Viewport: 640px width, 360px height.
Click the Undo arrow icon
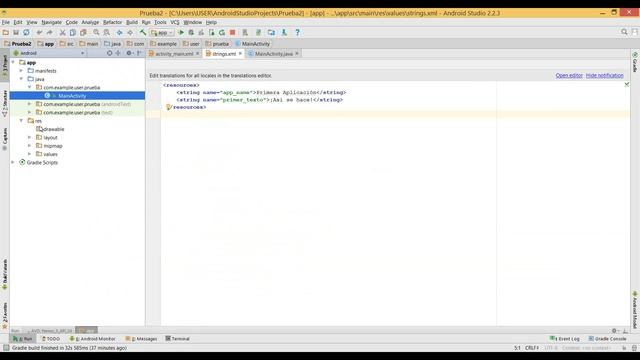pyautogui.click(x=39, y=32)
